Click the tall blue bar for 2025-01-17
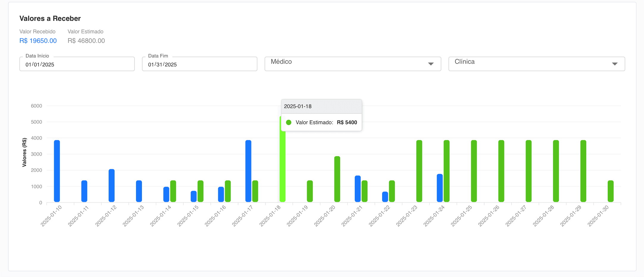 click(x=248, y=171)
